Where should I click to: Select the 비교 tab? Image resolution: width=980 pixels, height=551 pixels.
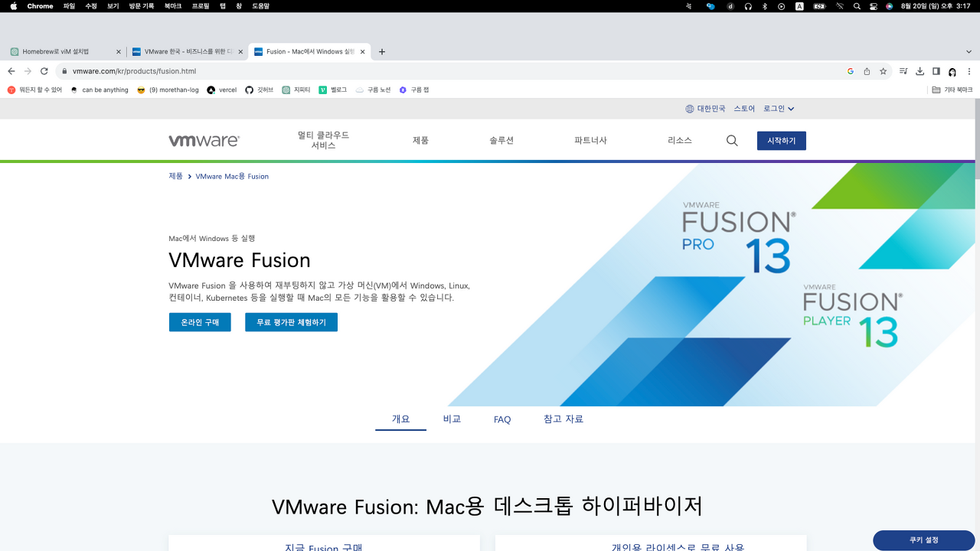(x=452, y=419)
